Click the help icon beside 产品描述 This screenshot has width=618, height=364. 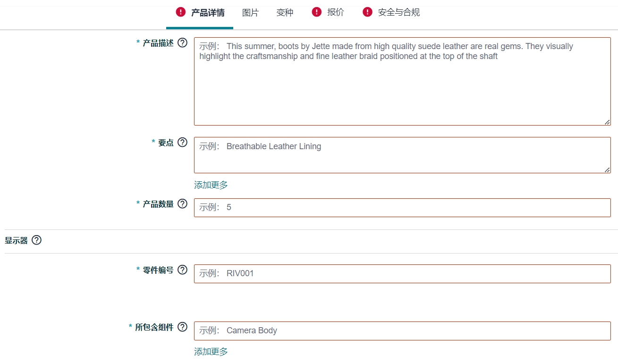coord(182,43)
